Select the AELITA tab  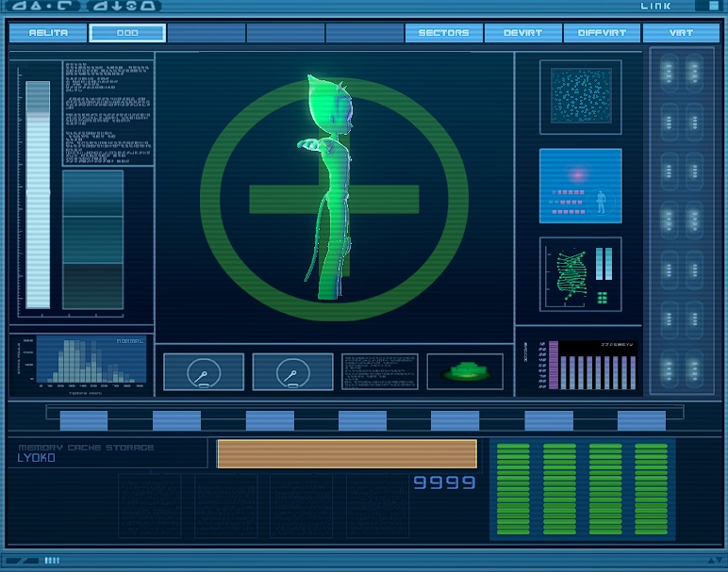[x=48, y=33]
